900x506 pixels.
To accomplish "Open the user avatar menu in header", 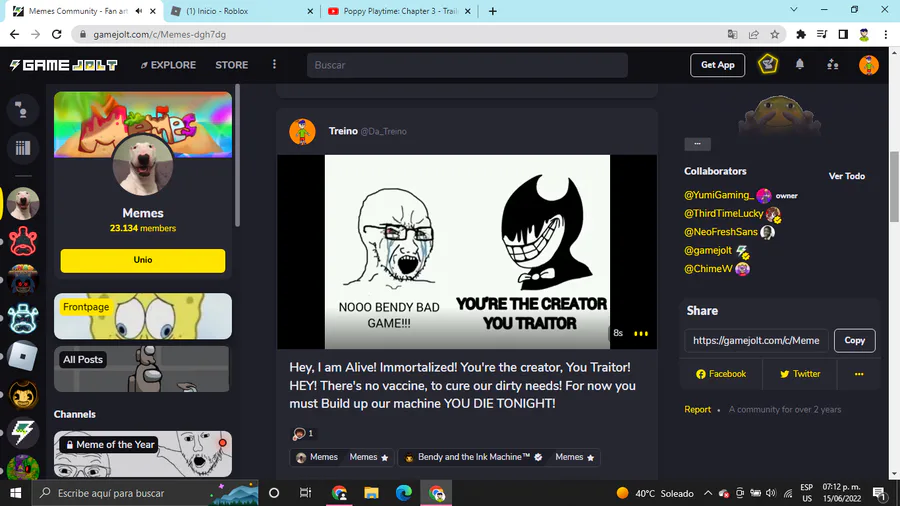I will pyautogui.click(x=868, y=65).
